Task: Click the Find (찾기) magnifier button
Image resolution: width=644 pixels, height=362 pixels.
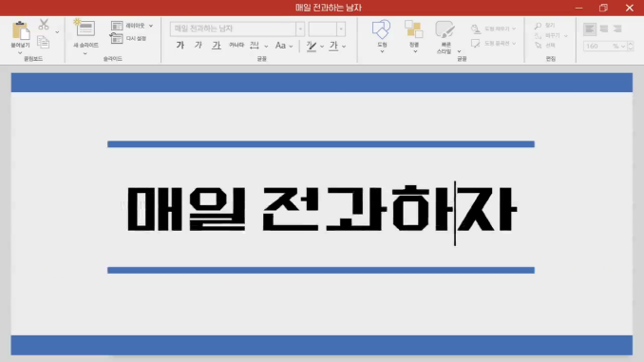Action: 544,26
